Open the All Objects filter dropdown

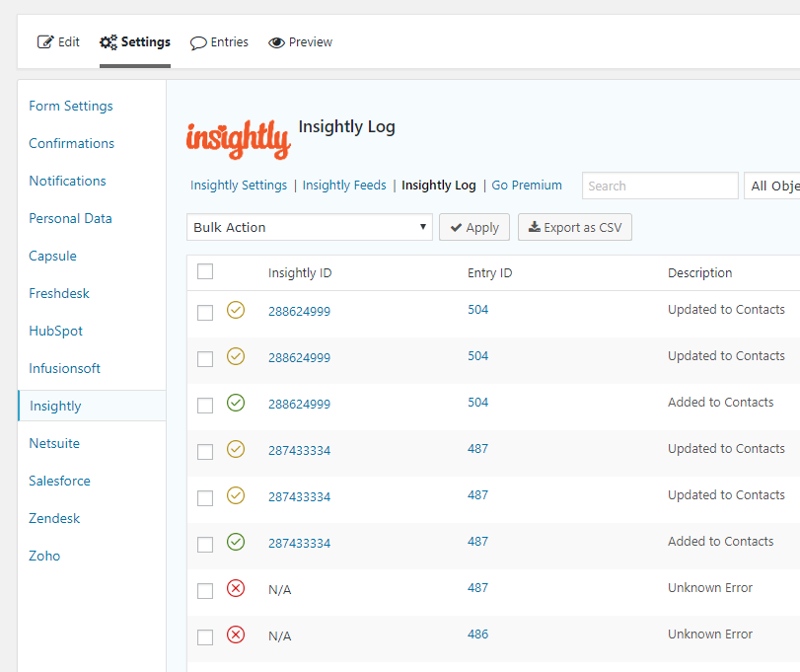pyautogui.click(x=772, y=186)
